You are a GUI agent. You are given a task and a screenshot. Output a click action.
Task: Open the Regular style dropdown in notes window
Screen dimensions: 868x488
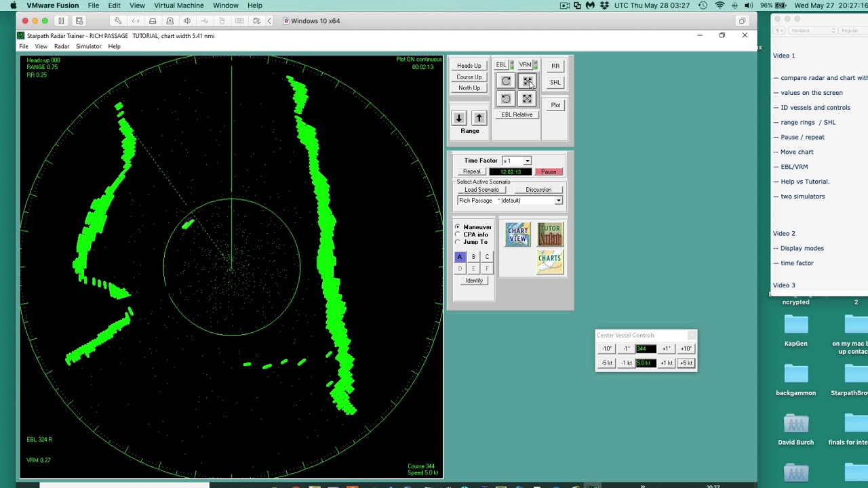click(854, 30)
